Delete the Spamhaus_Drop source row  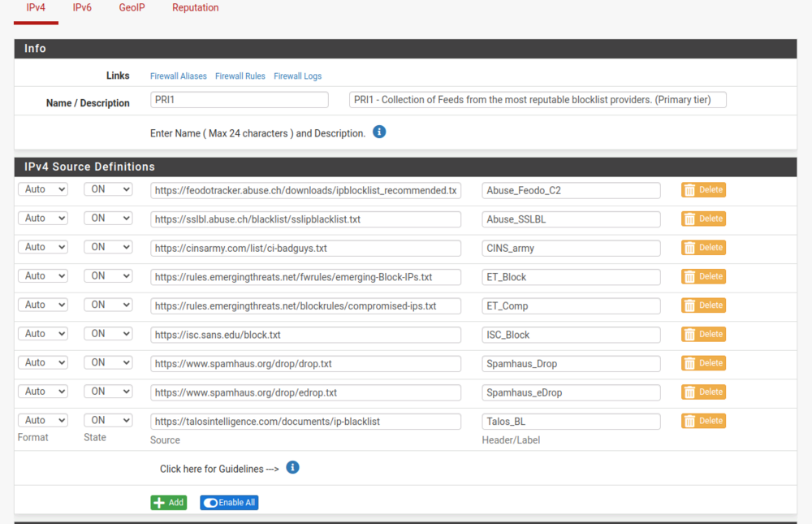pyautogui.click(x=703, y=363)
